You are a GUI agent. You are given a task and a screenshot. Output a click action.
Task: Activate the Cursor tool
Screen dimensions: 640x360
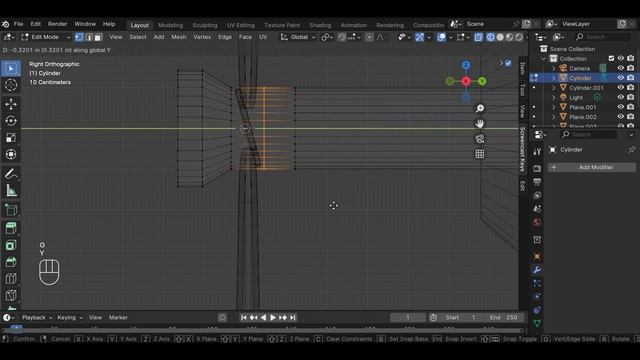point(11,85)
